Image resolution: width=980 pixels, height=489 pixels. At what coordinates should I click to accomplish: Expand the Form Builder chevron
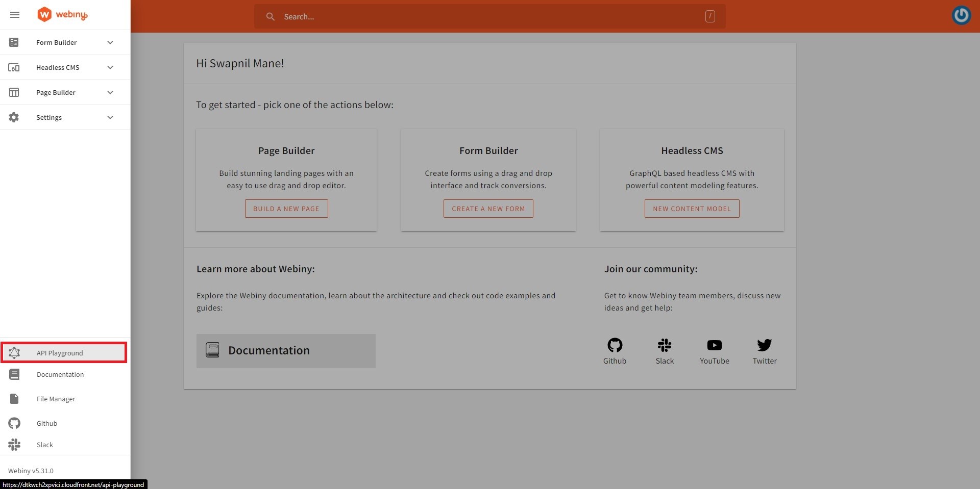point(110,42)
